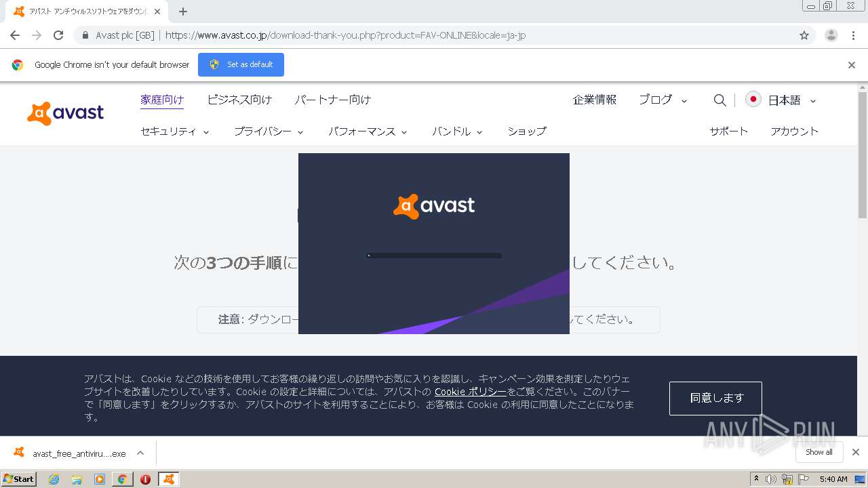Image resolution: width=868 pixels, height=488 pixels.
Task: Open the download item options chevron
Action: [x=140, y=453]
